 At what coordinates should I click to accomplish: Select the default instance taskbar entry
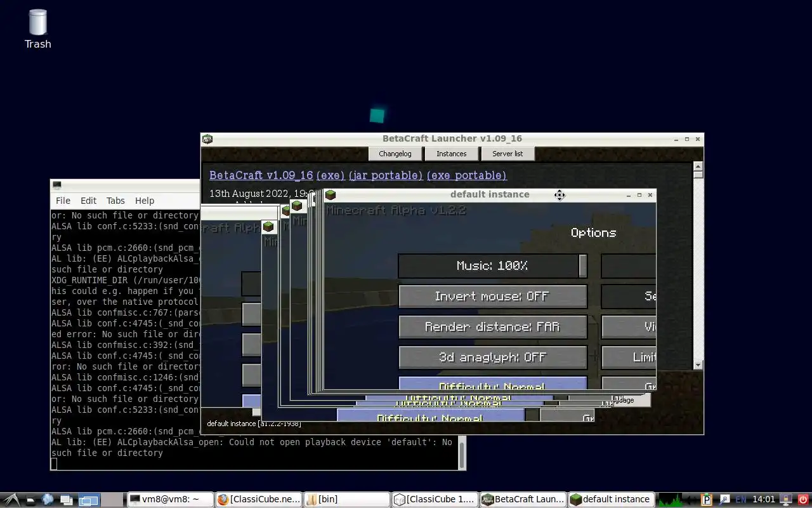click(610, 500)
